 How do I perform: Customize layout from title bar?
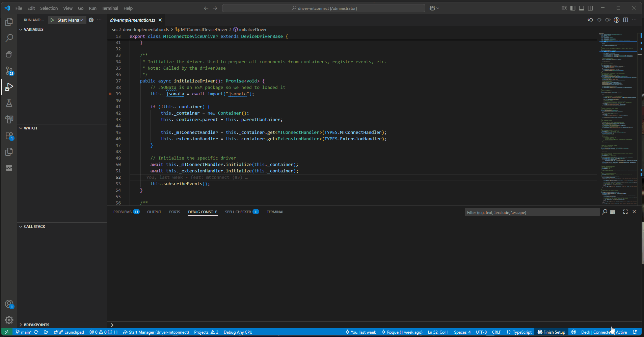[564, 8]
